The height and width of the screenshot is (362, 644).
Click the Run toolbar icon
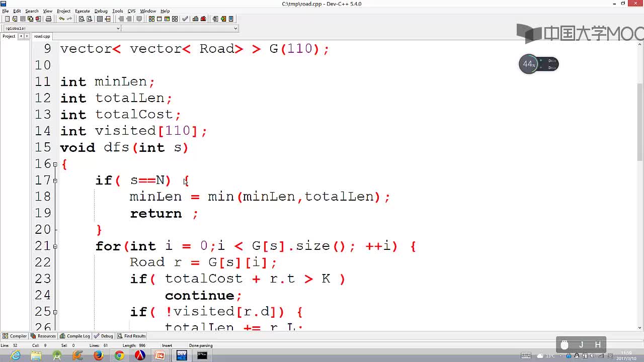coord(159,19)
